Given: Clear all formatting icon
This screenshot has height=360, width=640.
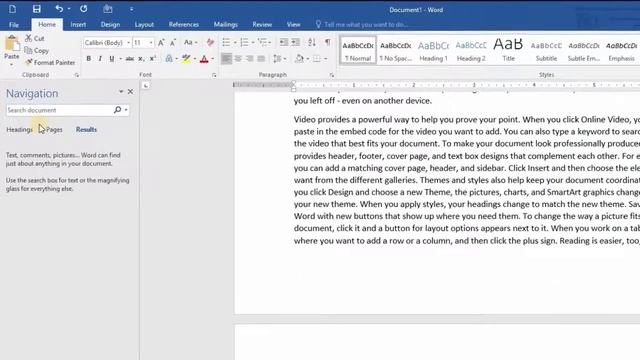Looking at the screenshot, I should [210, 42].
